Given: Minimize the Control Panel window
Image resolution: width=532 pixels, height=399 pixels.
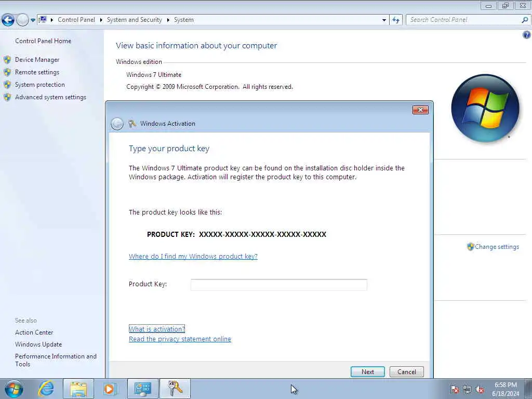Looking at the screenshot, I should pos(488,5).
